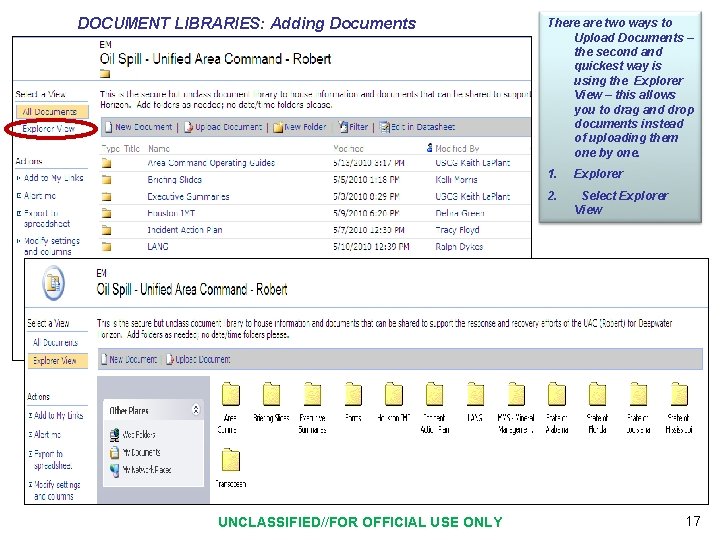Click the document library icon beside the lower title
The width and height of the screenshot is (720, 540).
[x=54, y=284]
